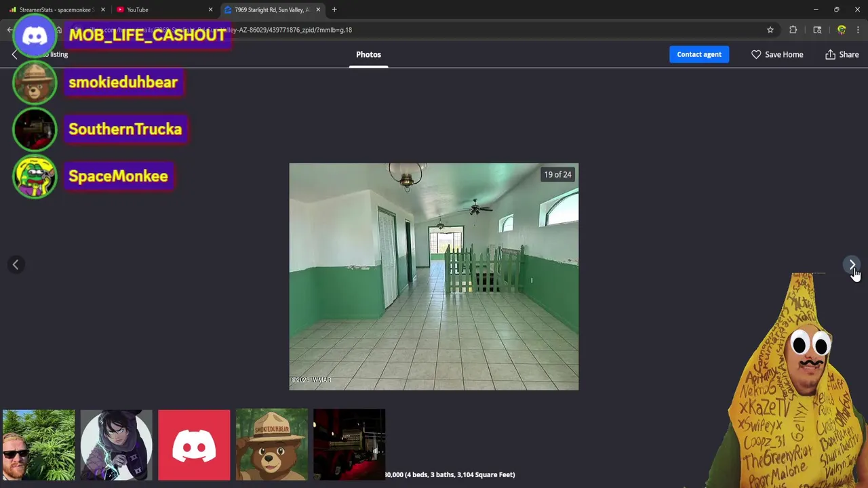
Task: Click the beds, baths, square feet caption
Action: pyautogui.click(x=450, y=474)
